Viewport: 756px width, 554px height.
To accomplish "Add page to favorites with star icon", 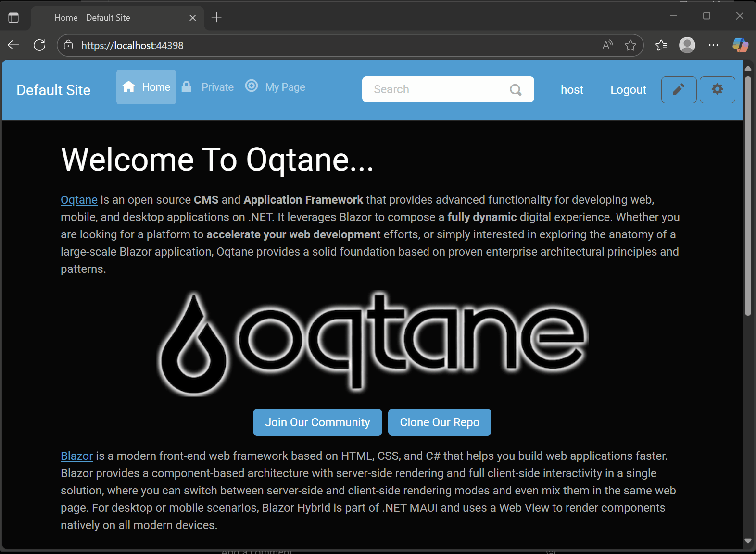I will pos(630,45).
